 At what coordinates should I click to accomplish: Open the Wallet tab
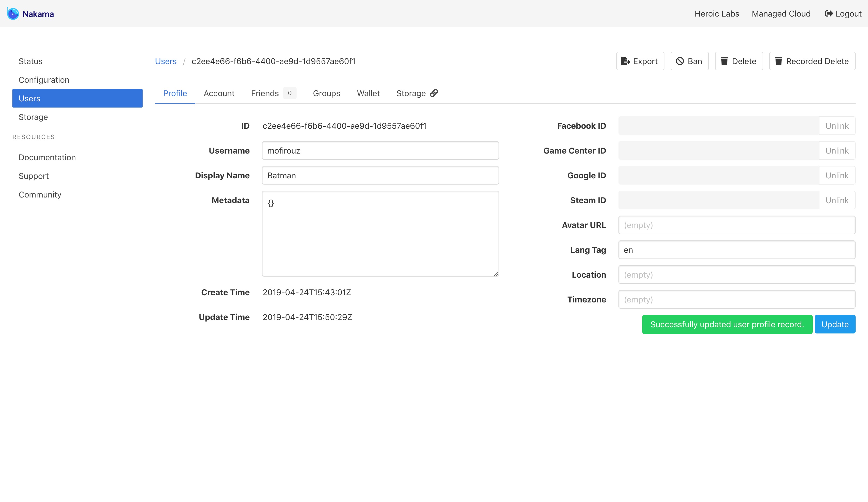[x=368, y=93]
